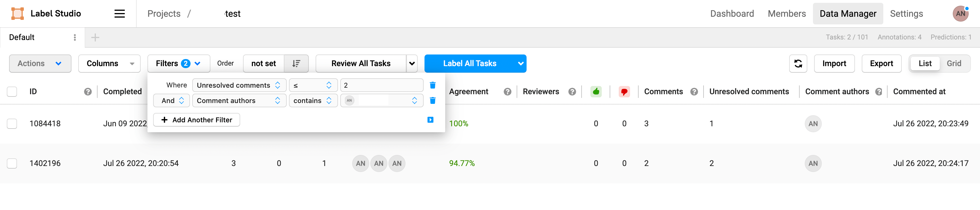Viewport: 980px width, 210px height.
Task: Select task 1402196 checkbox
Action: [x=12, y=163]
